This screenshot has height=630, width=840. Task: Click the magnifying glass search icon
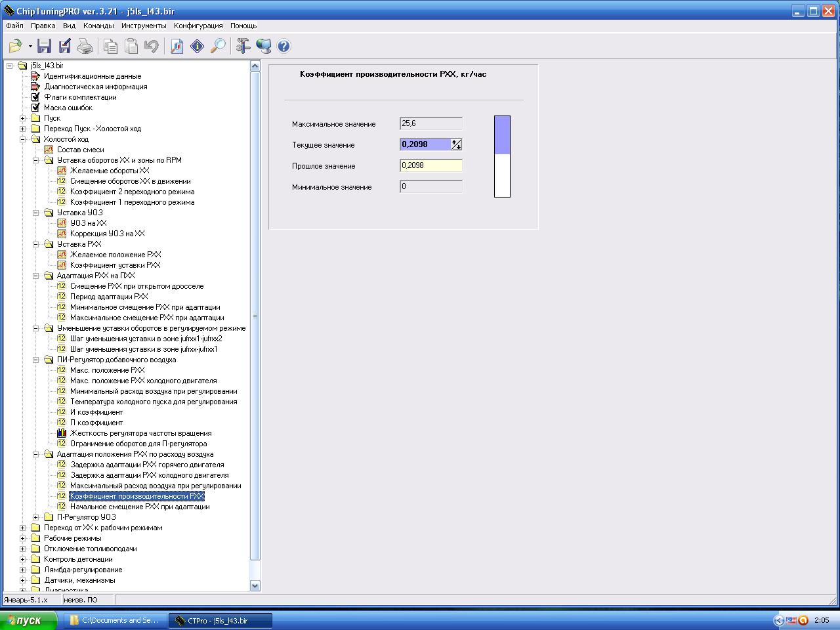pyautogui.click(x=218, y=46)
